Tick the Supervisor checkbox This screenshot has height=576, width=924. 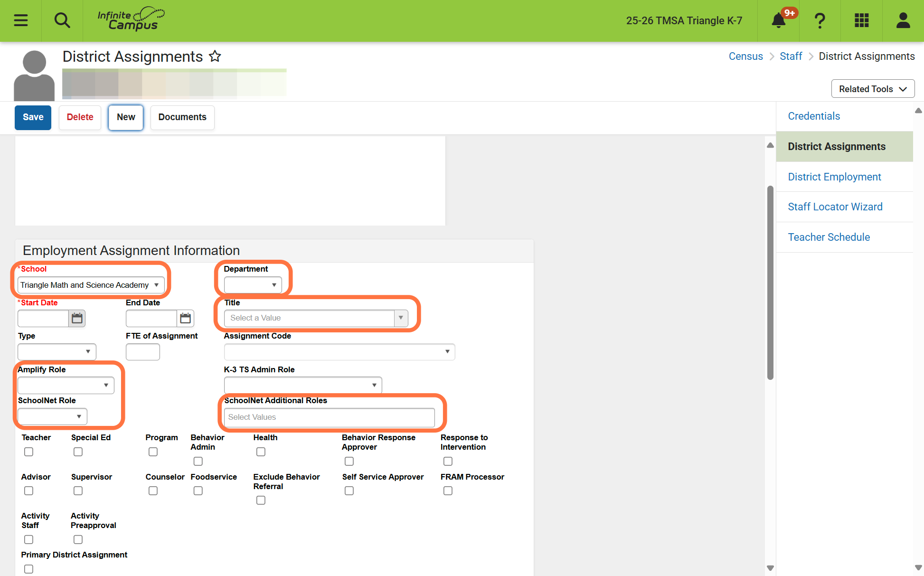point(78,491)
